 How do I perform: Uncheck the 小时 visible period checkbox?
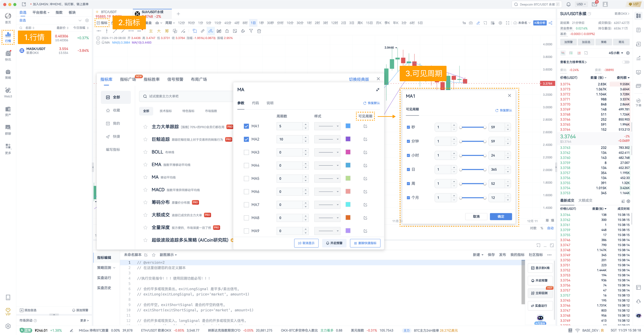point(408,155)
